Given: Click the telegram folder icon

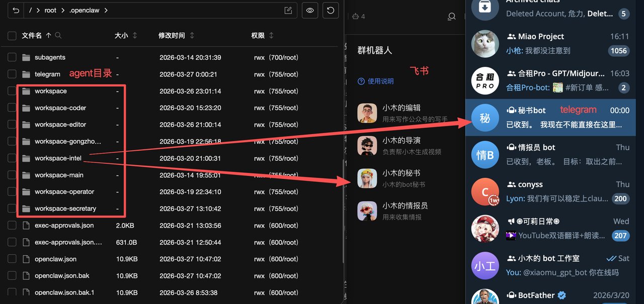Looking at the screenshot, I should pos(26,74).
